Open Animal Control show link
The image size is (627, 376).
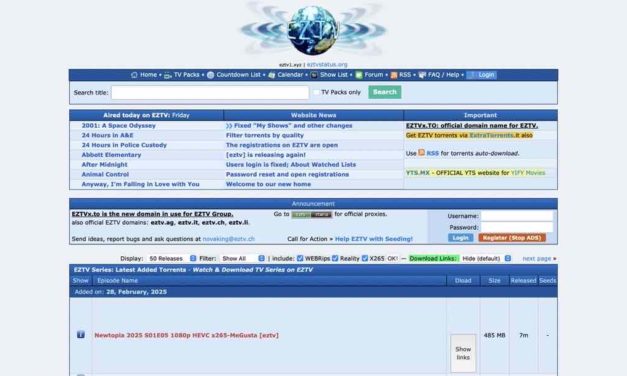pos(105,174)
